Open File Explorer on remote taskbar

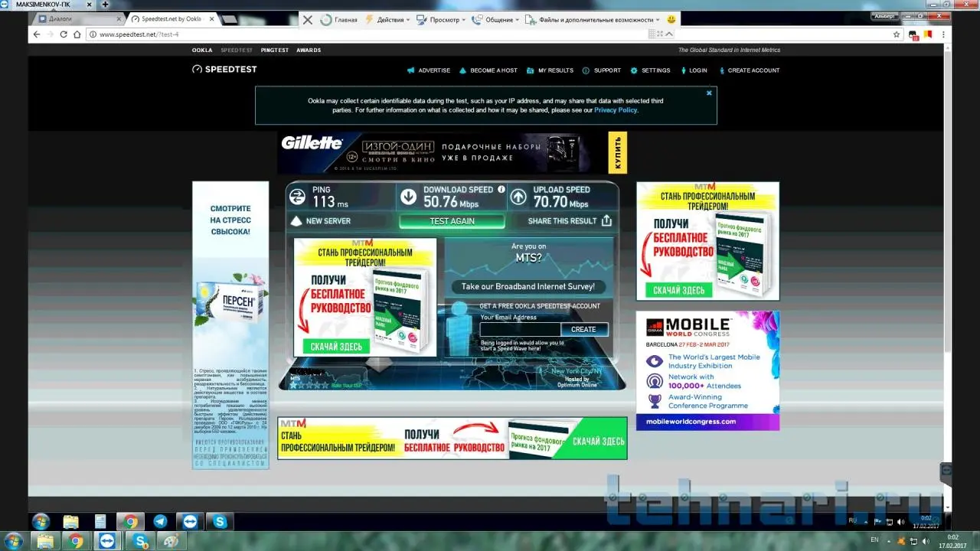pyautogui.click(x=70, y=522)
